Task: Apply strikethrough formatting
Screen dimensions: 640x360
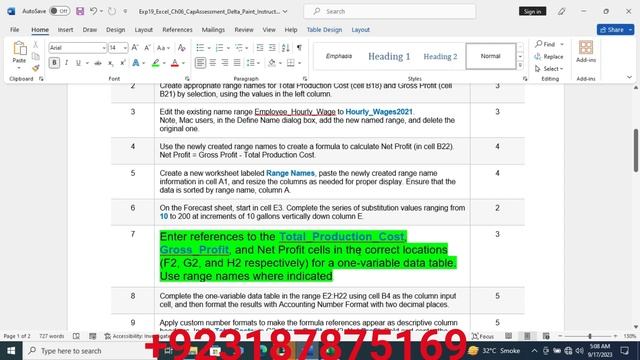Action: point(98,63)
